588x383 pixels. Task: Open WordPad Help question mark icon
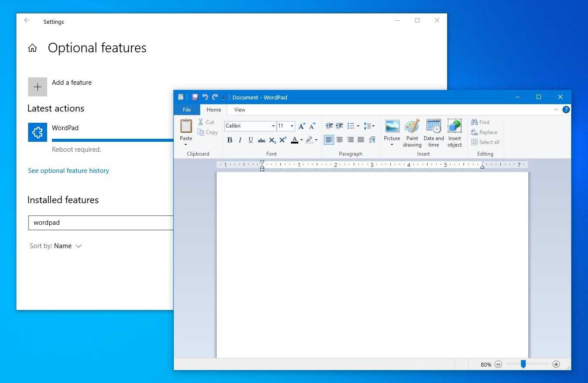click(x=566, y=110)
